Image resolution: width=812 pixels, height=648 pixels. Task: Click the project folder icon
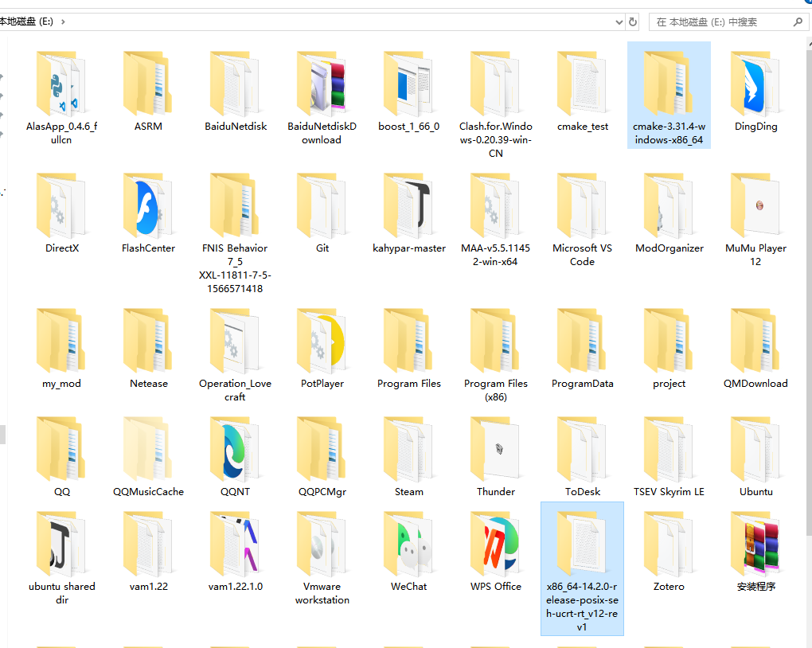669,341
